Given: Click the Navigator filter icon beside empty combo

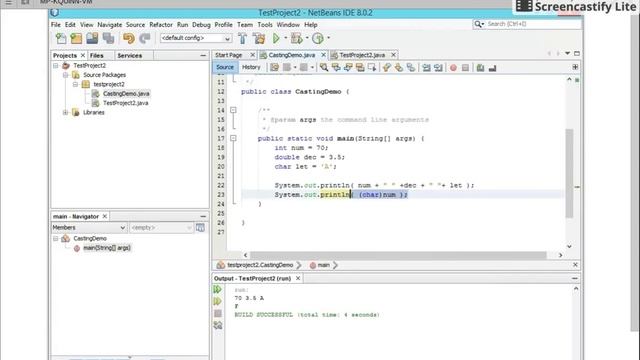Looking at the screenshot, I should coord(200,227).
